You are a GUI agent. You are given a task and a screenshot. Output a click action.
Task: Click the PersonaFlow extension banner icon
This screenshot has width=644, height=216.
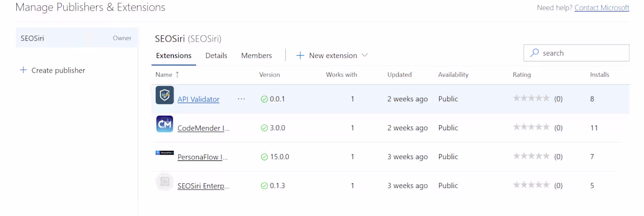[x=165, y=153]
